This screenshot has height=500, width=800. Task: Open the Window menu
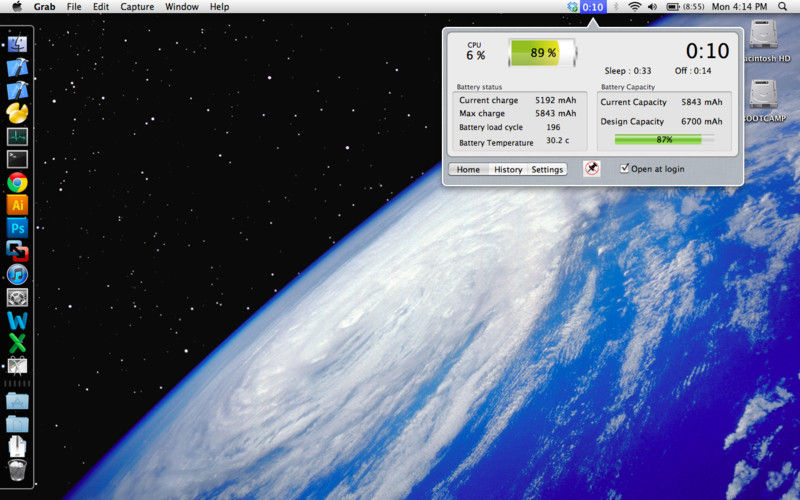tap(182, 7)
